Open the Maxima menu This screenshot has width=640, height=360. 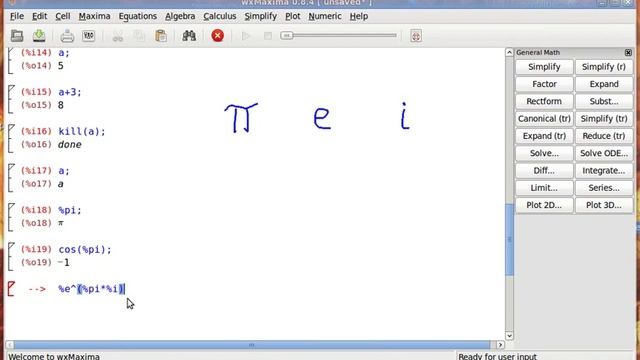coord(94,16)
